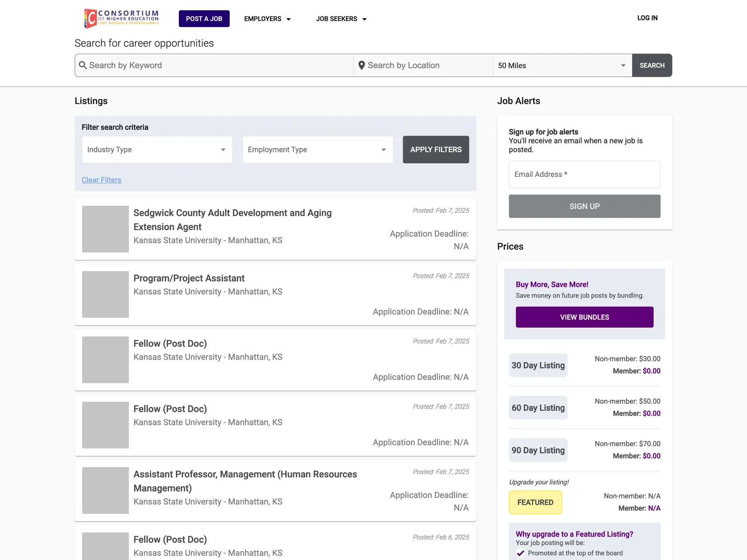Focus the Email Address field for job alerts
Image resolution: width=747 pixels, height=560 pixels.
coord(585,174)
